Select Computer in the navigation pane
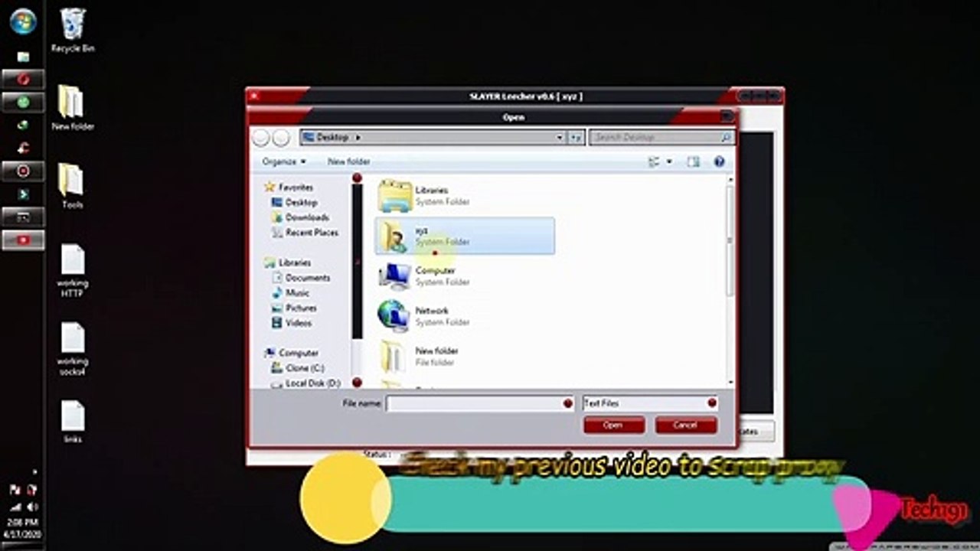The image size is (980, 551). [x=292, y=353]
